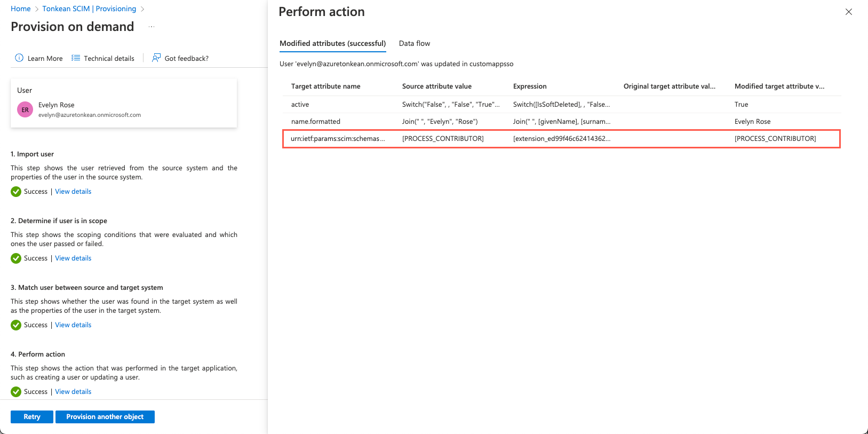Sort by Target attribute name column header
The width and height of the screenshot is (868, 434).
point(325,86)
